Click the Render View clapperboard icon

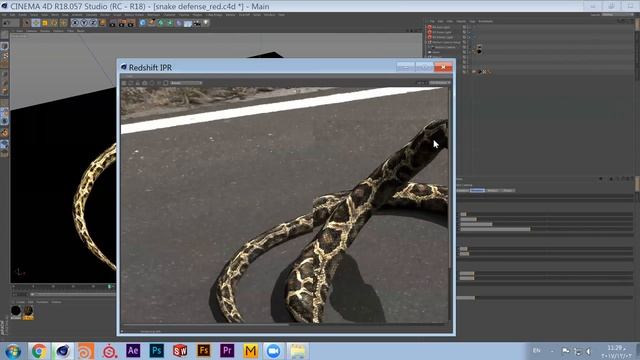[112, 23]
